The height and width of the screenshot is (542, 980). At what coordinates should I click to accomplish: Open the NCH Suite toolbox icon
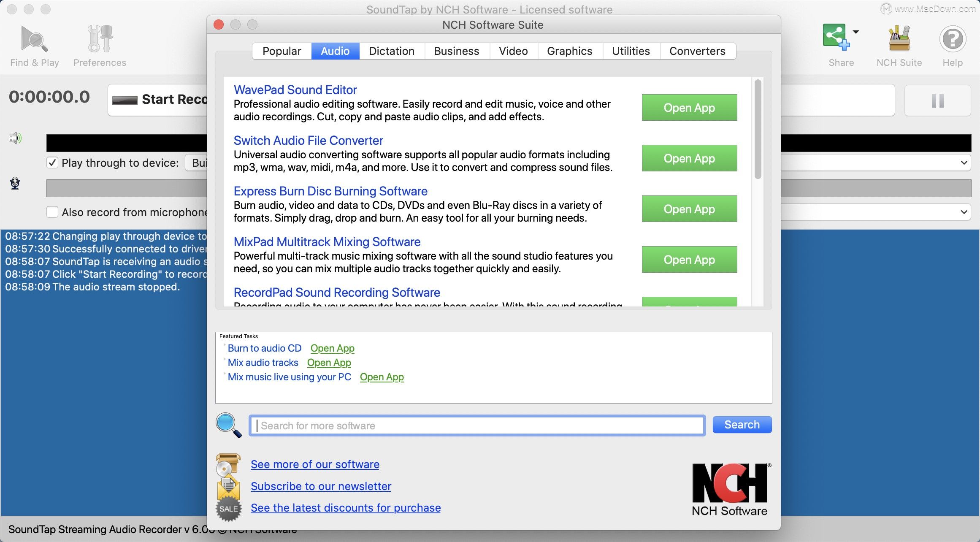[x=899, y=38]
